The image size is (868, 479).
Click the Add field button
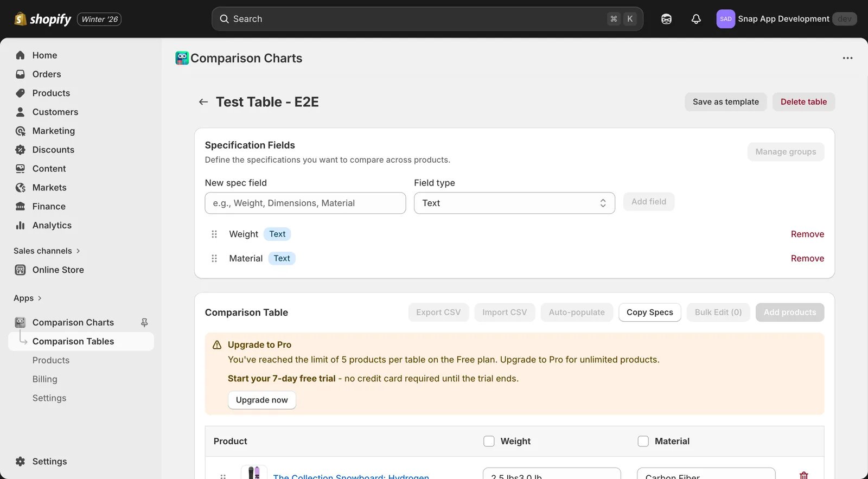click(x=649, y=202)
